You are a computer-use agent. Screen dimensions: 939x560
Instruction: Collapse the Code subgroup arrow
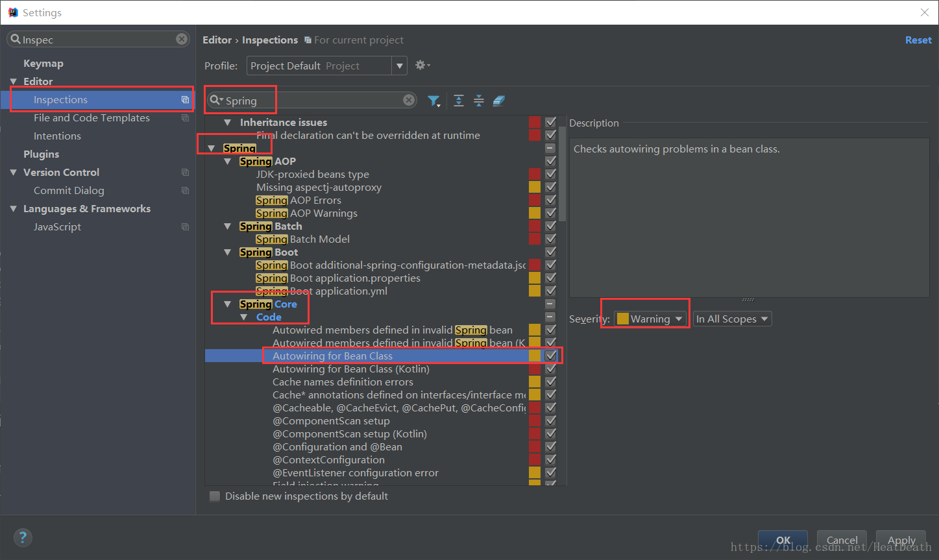coord(244,317)
